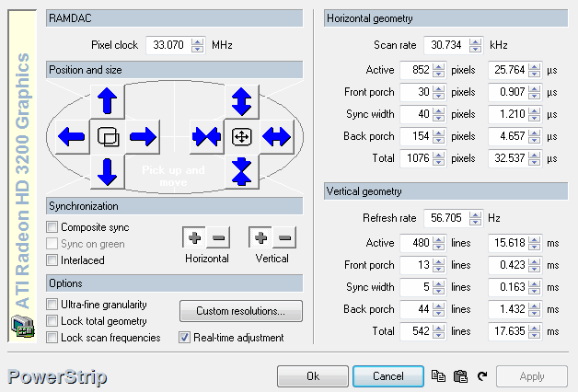Copy timings to clipboard icon
578x392 pixels.
(438, 376)
